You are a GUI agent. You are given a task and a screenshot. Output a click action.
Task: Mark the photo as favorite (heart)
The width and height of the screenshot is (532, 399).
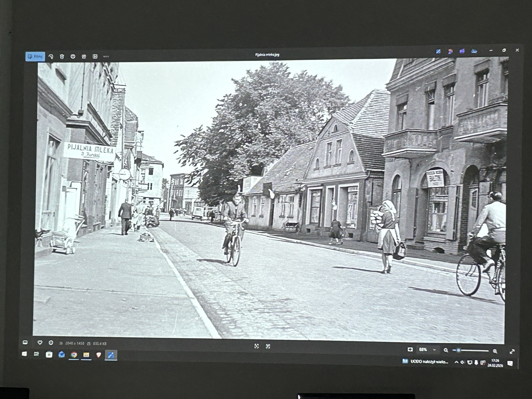coord(40,343)
